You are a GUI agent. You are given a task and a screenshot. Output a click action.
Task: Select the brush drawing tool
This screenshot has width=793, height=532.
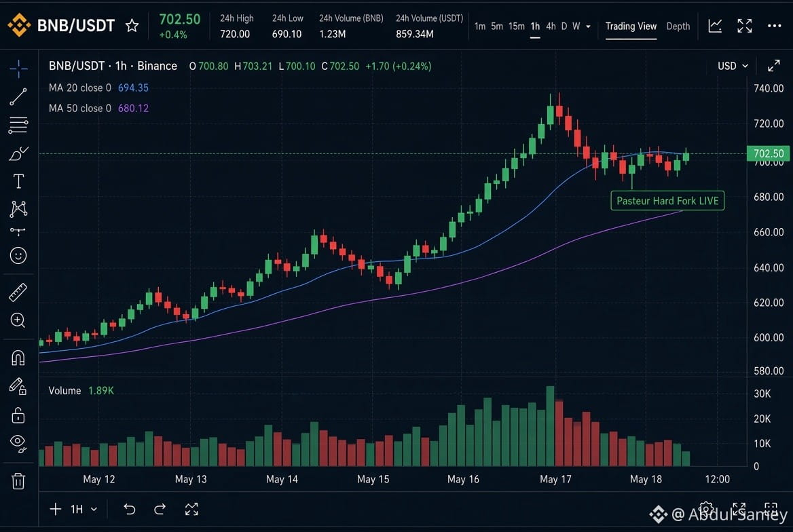(18, 153)
